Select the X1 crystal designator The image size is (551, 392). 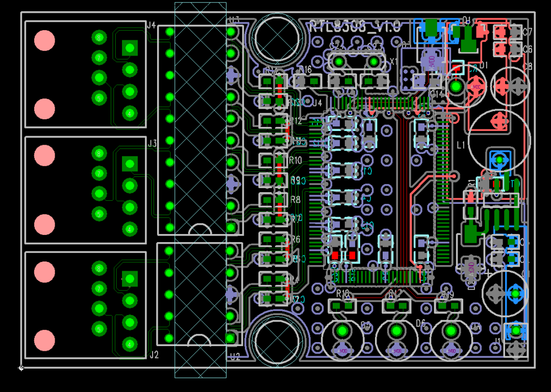394,62
